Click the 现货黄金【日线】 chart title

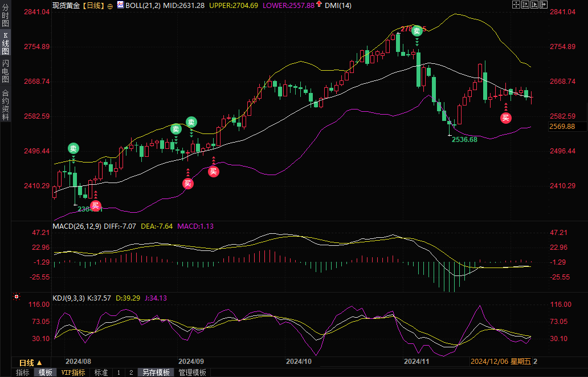[79, 5]
